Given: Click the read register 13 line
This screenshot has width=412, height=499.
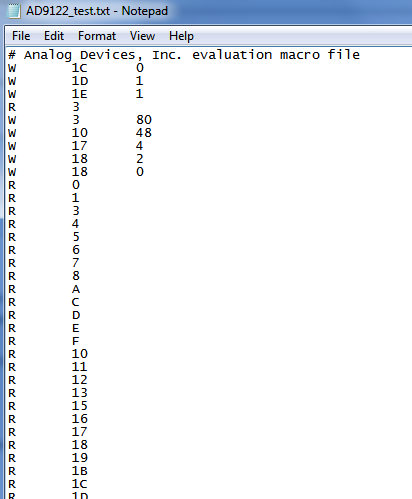Looking at the screenshot, I should 48,393.
